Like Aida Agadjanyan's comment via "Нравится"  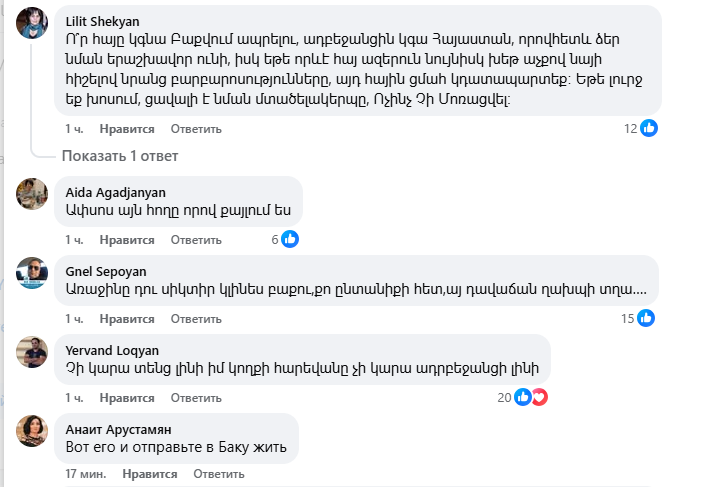(x=127, y=240)
